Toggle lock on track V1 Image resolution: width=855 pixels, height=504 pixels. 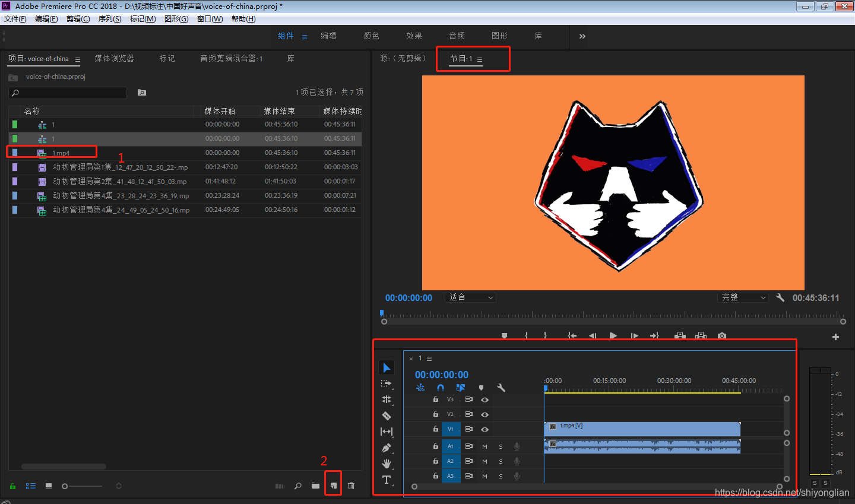click(435, 429)
